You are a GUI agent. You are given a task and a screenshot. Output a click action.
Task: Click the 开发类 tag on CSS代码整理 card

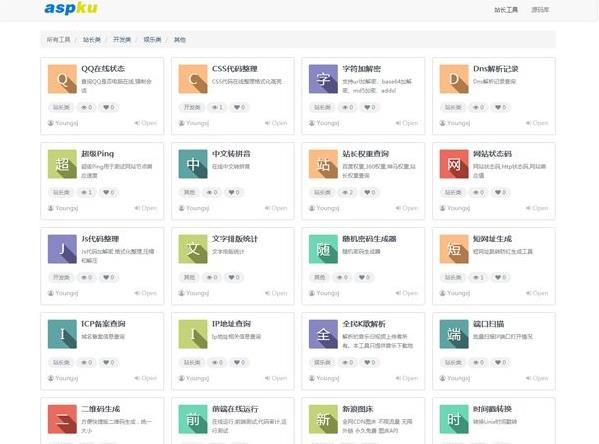[x=192, y=107]
